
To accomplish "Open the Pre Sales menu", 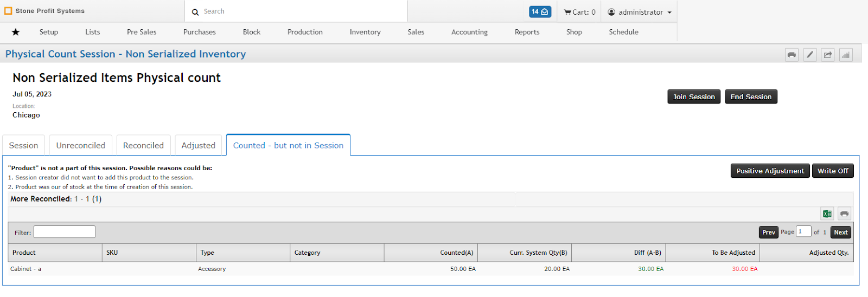I will pyautogui.click(x=142, y=32).
